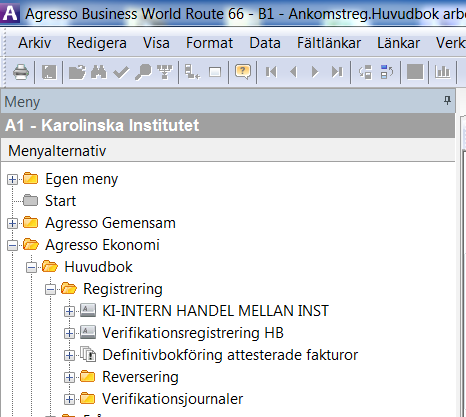This screenshot has width=466, height=417.
Task: Select Start in the menu tree
Action: [60, 201]
